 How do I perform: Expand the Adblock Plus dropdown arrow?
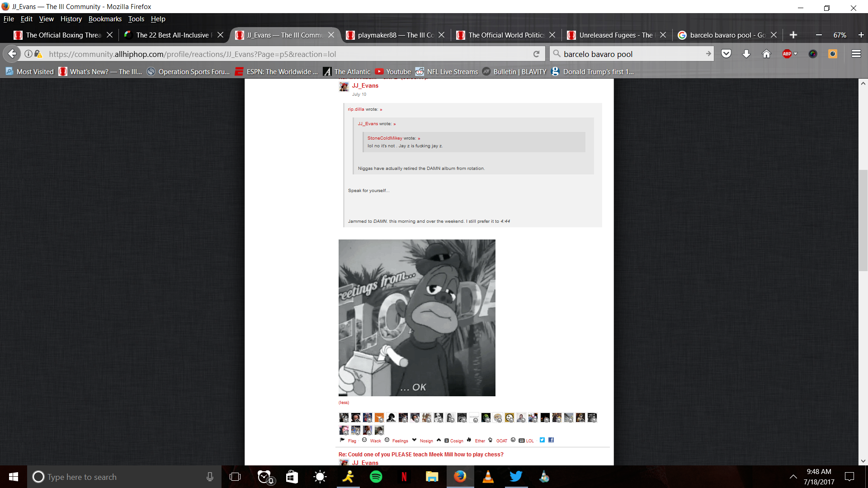pyautogui.click(x=796, y=54)
